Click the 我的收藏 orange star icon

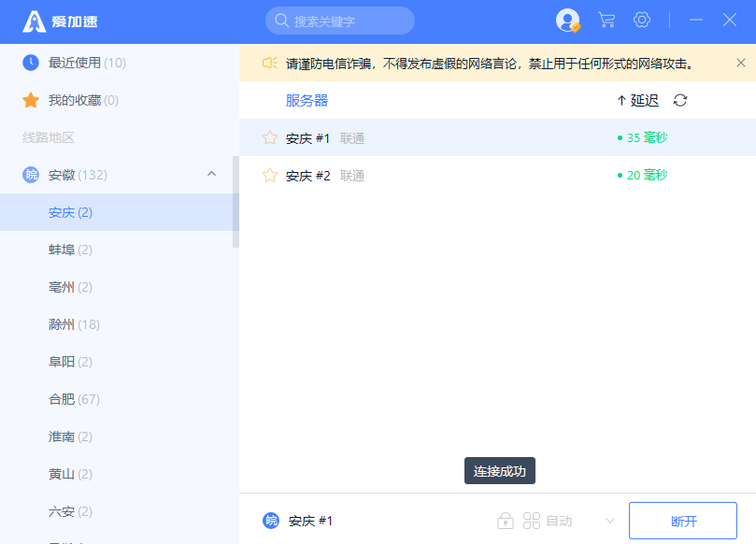pos(31,100)
